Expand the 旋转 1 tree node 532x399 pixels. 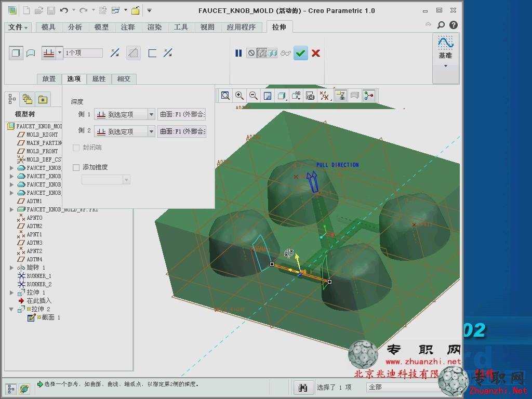(11, 268)
